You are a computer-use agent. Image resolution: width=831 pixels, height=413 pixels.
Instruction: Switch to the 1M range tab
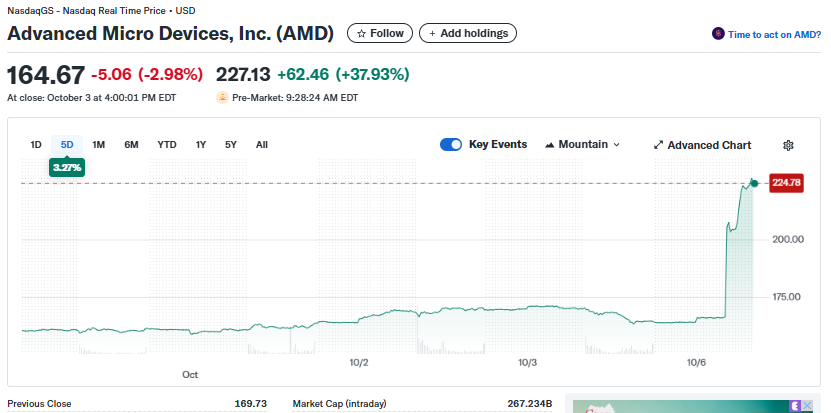coord(98,145)
